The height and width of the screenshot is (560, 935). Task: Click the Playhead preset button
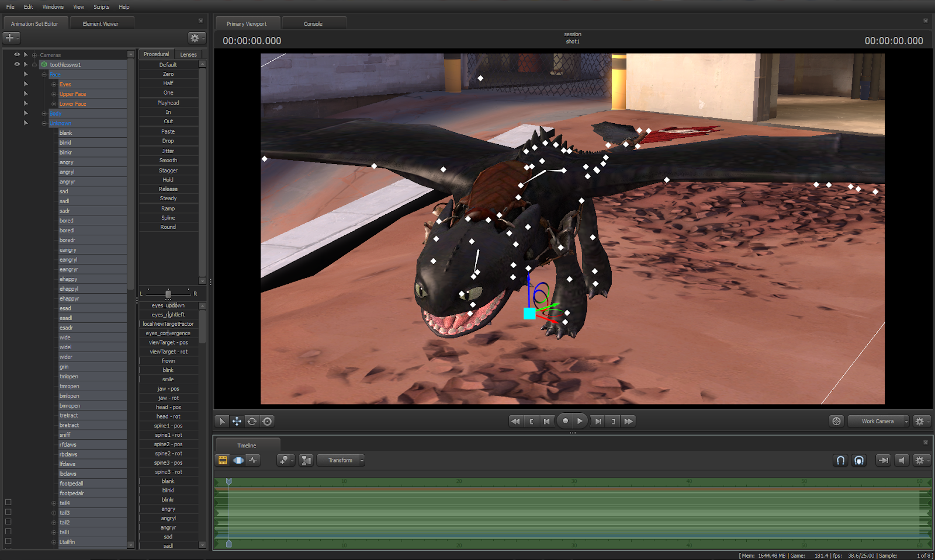[x=168, y=102]
